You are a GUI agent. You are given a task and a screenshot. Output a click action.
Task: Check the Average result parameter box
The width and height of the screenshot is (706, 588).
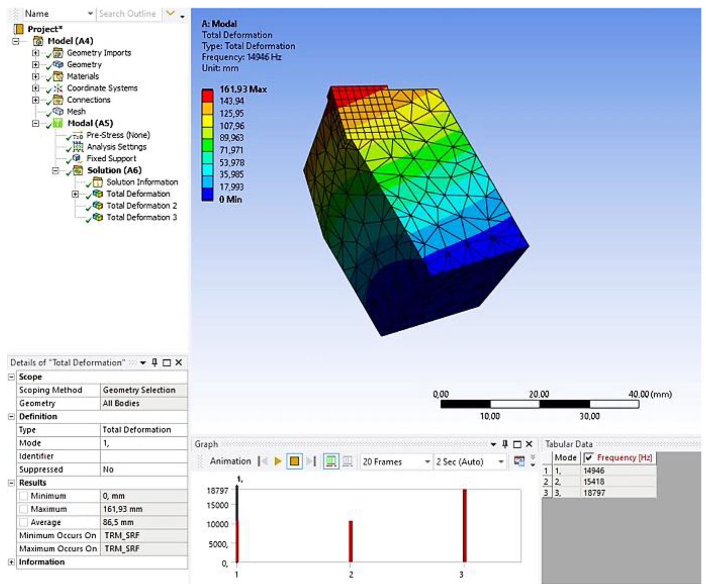pyautogui.click(x=24, y=522)
